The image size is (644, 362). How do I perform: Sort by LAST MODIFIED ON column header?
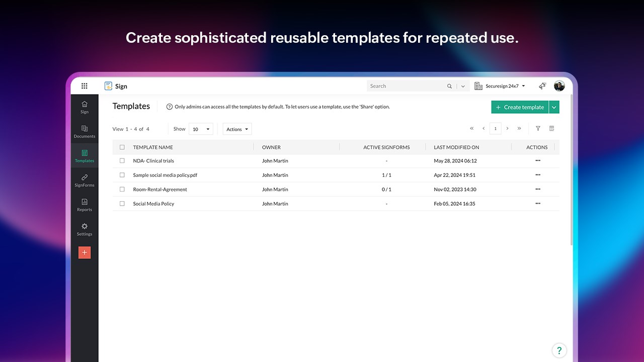456,147
